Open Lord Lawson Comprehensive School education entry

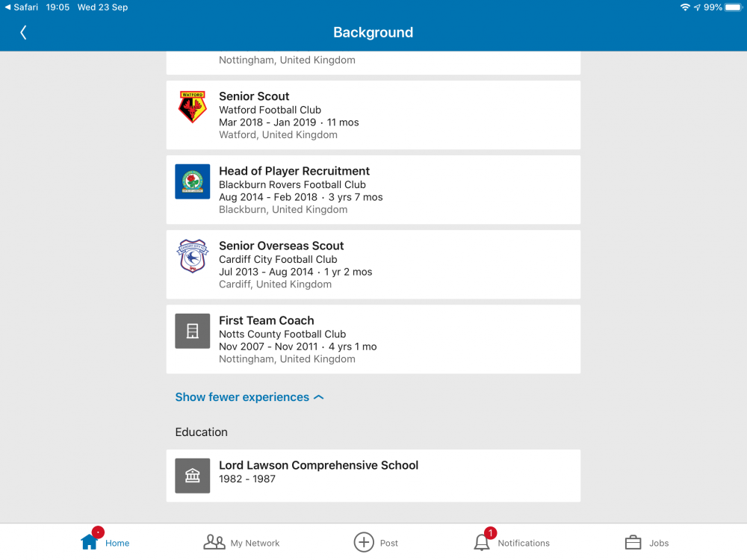pos(318,465)
